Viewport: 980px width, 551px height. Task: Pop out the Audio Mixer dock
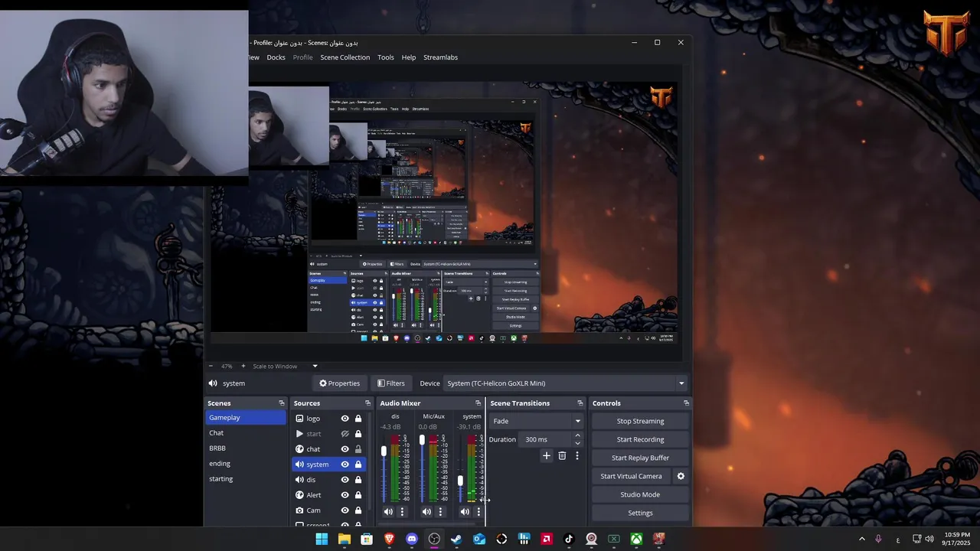click(478, 403)
